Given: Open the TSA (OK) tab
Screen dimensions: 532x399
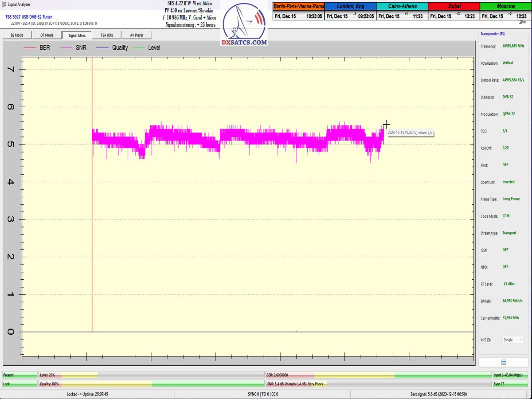Looking at the screenshot, I should pyautogui.click(x=106, y=35).
